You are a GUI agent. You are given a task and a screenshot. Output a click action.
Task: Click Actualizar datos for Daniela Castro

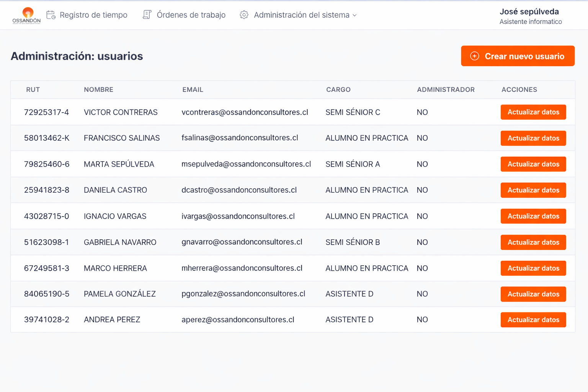click(533, 190)
